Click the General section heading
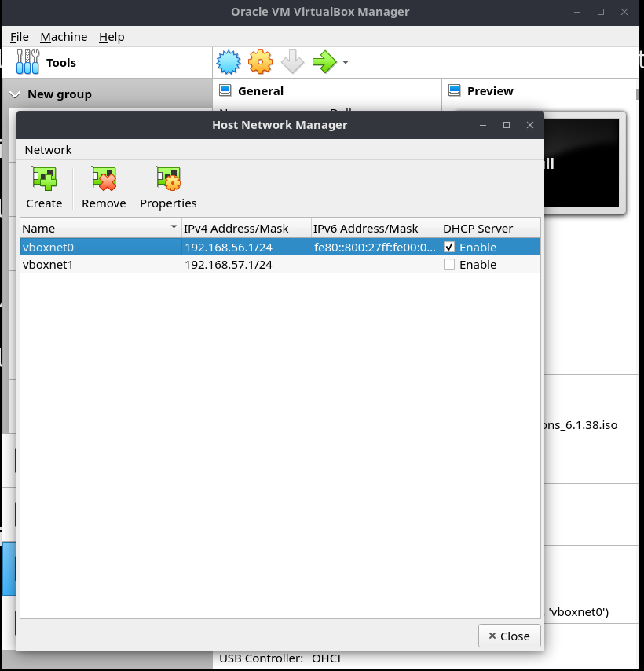The width and height of the screenshot is (644, 671). pos(261,90)
